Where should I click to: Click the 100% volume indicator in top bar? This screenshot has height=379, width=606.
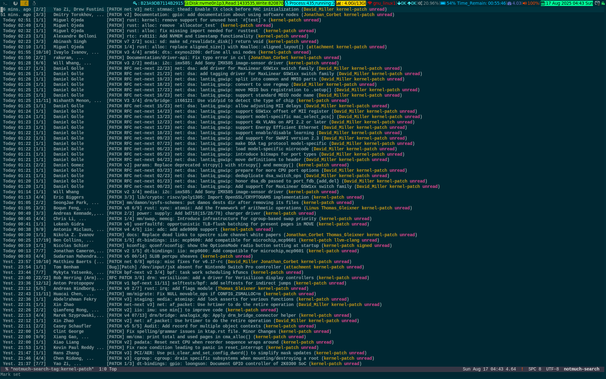coord(531,3)
